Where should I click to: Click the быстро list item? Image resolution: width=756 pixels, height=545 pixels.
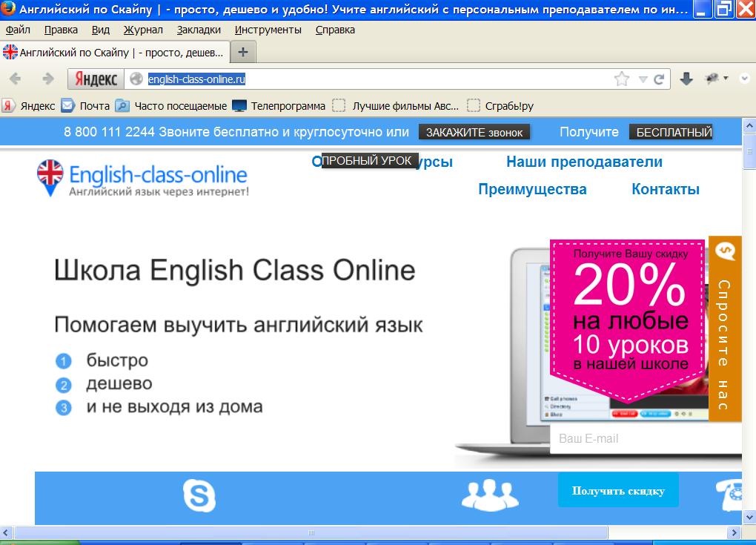point(117,360)
